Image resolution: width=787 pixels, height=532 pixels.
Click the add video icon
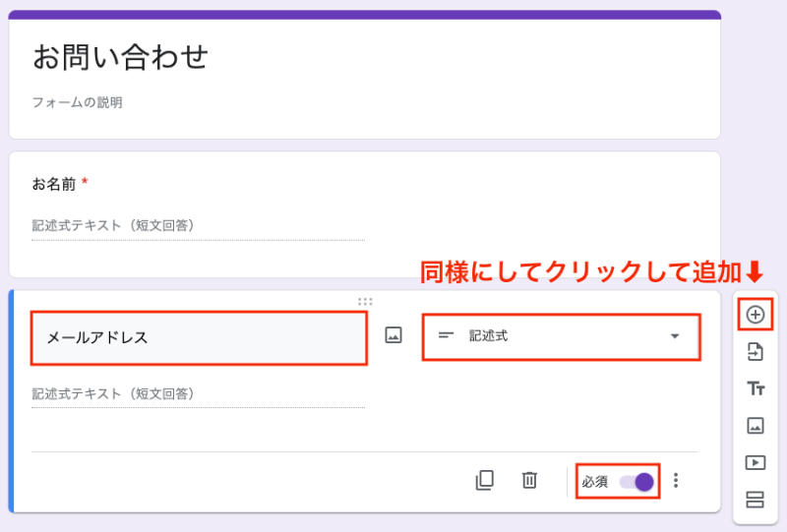pyautogui.click(x=756, y=462)
